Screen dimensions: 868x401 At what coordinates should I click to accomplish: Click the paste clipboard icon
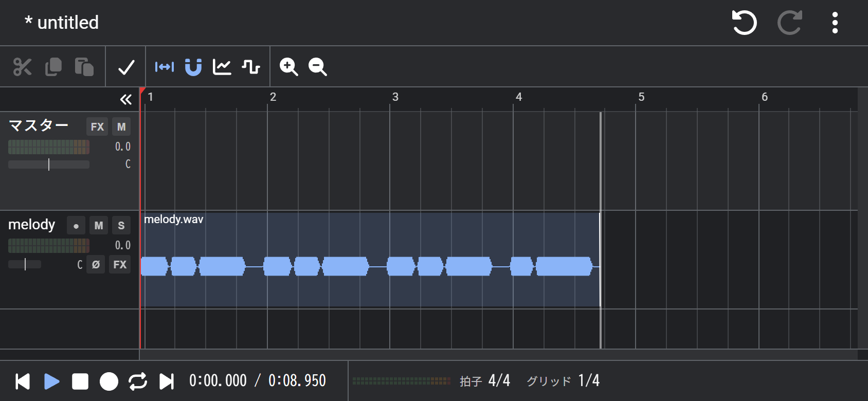84,67
